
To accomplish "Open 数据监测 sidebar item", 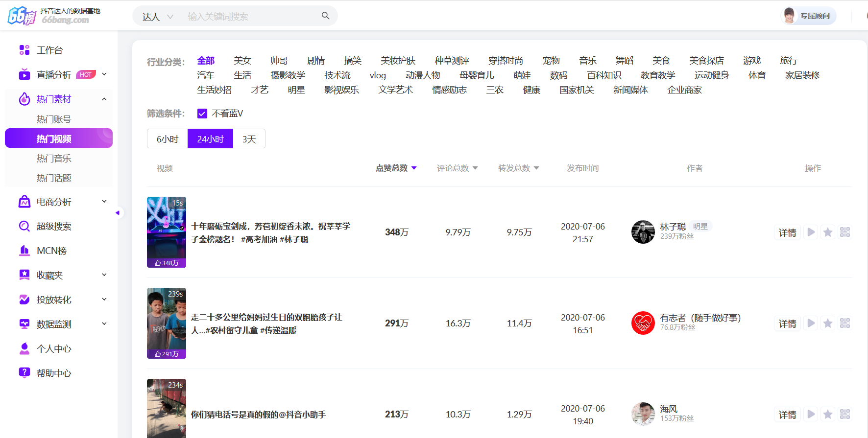I will (x=54, y=324).
